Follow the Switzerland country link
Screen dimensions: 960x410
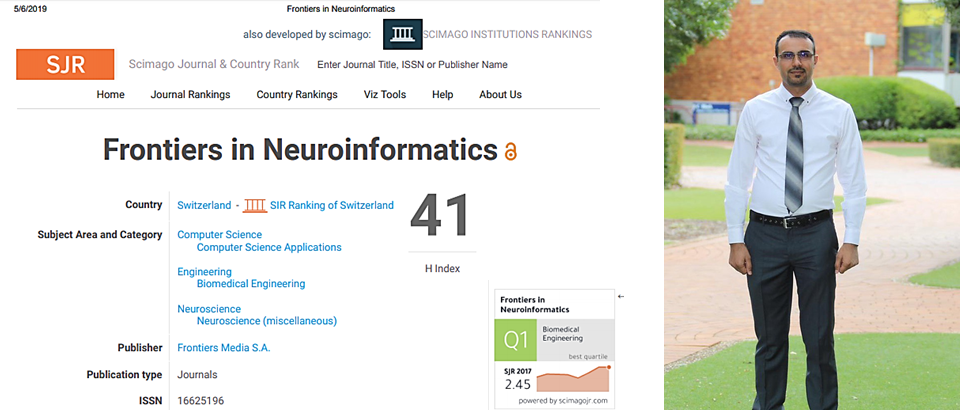(203, 205)
